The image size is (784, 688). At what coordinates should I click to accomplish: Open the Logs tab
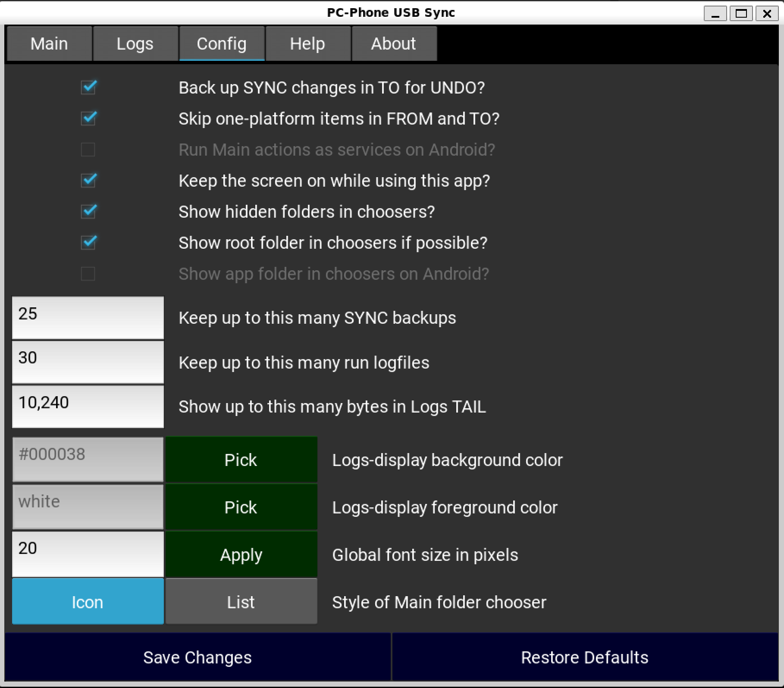[135, 44]
